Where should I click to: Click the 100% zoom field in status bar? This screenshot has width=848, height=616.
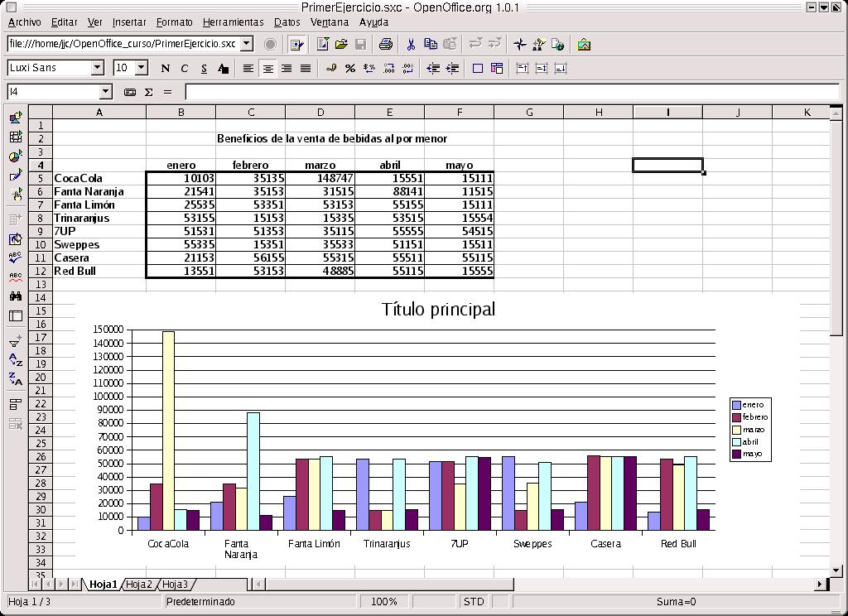point(384,601)
